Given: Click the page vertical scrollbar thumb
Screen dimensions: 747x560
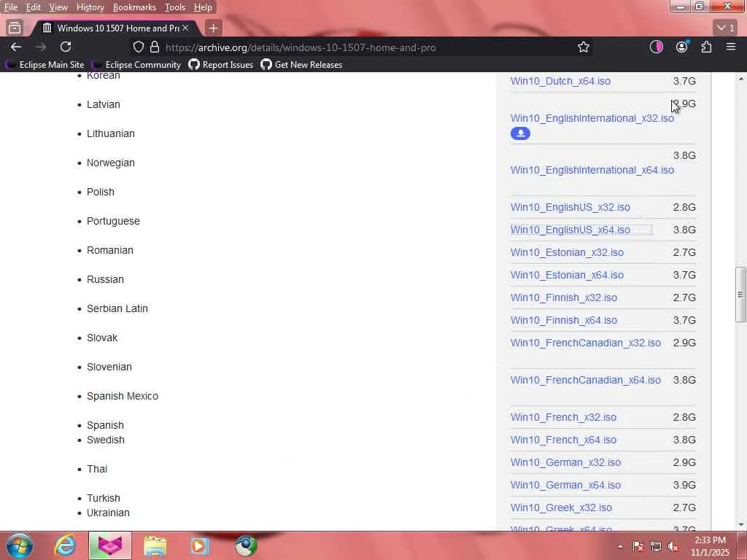Looking at the screenshot, I should point(740,295).
